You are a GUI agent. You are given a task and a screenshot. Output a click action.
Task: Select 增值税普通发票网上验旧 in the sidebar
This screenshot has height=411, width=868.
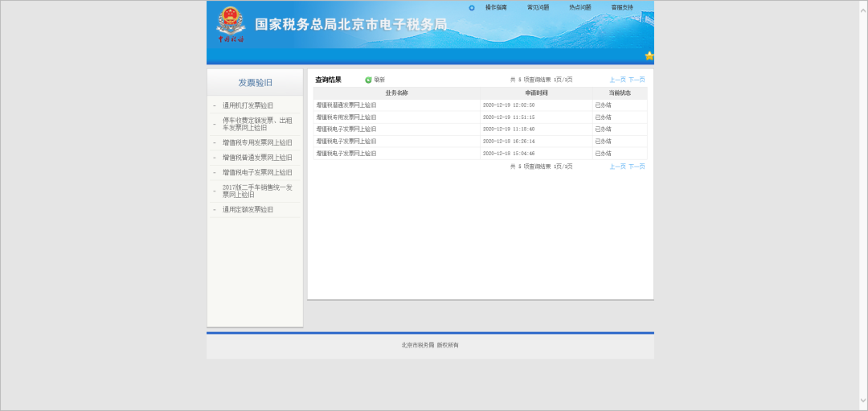pyautogui.click(x=257, y=158)
